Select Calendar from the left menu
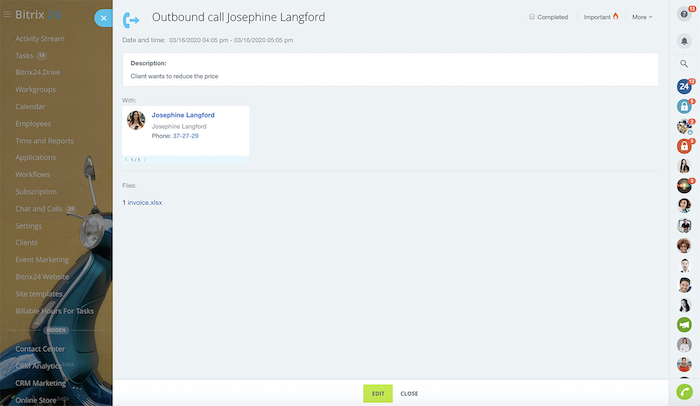 click(x=31, y=106)
